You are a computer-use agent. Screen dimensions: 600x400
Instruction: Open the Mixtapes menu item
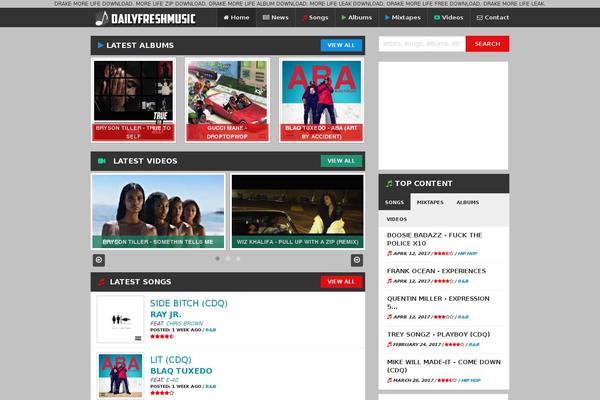click(x=403, y=18)
